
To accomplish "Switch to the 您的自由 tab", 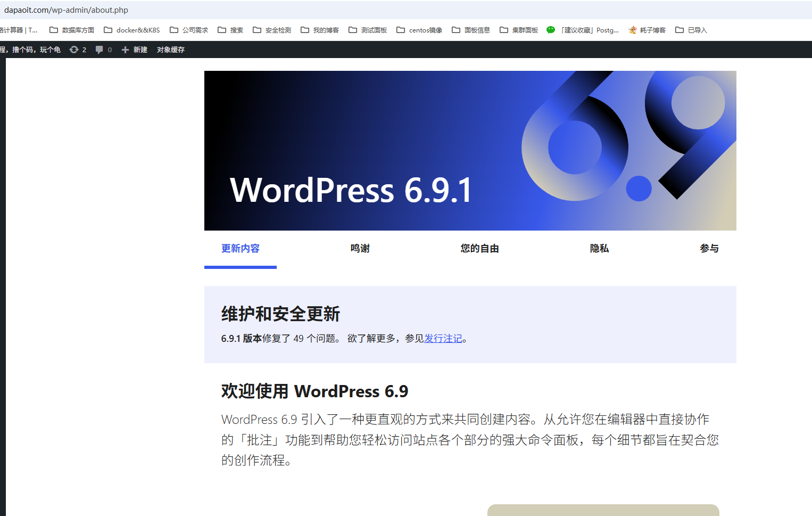I will [x=479, y=249].
